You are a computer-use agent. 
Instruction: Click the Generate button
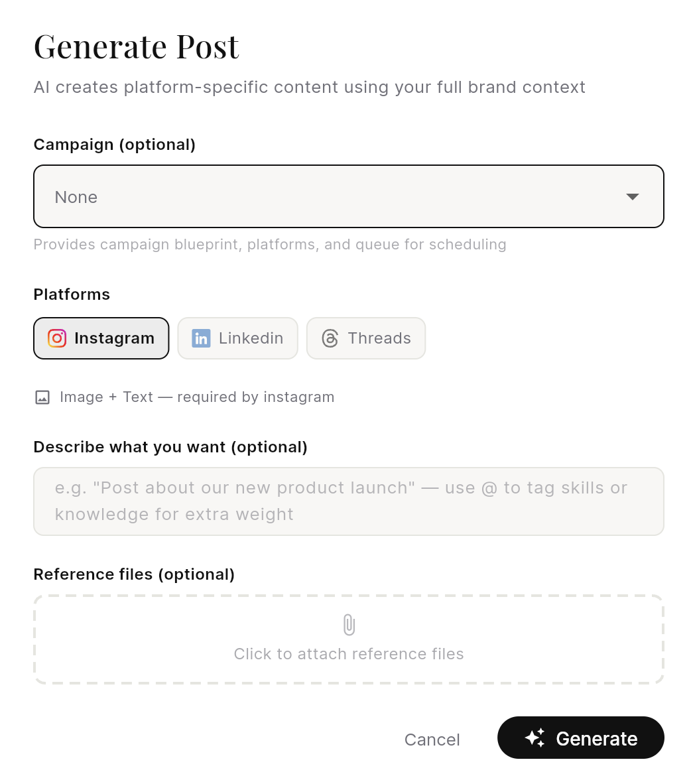pos(580,738)
